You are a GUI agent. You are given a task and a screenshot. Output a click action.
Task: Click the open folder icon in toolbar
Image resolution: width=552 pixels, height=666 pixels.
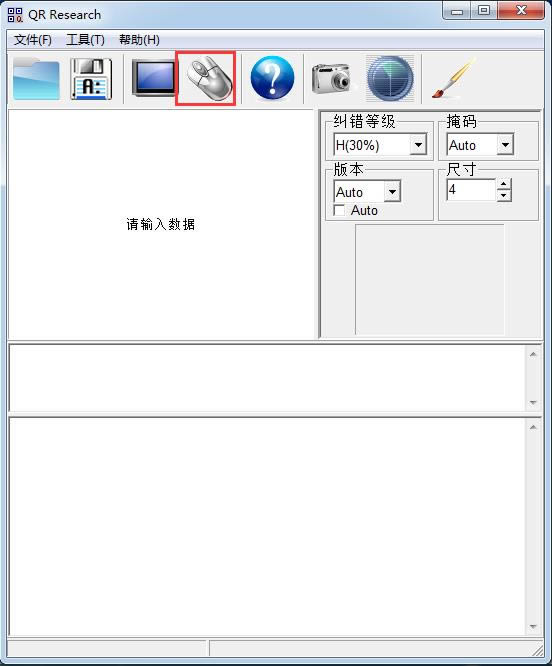tap(36, 79)
